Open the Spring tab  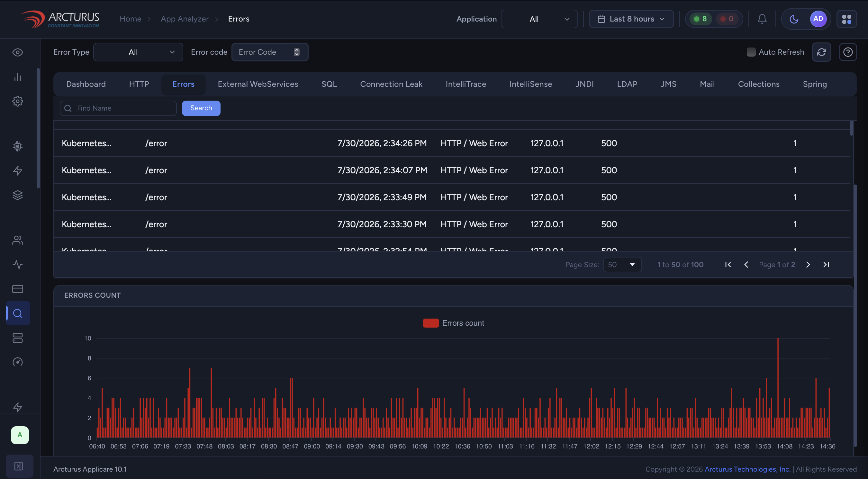coord(814,84)
